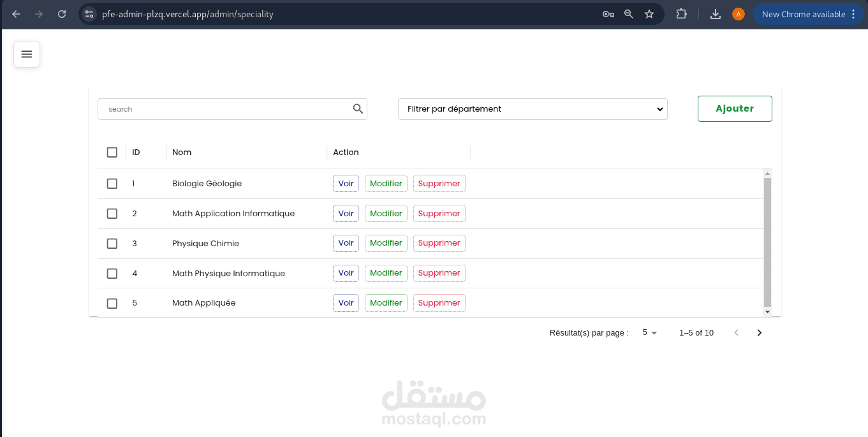Click Voir for Math Physique Informatique
The width and height of the screenshot is (868, 437).
click(346, 273)
